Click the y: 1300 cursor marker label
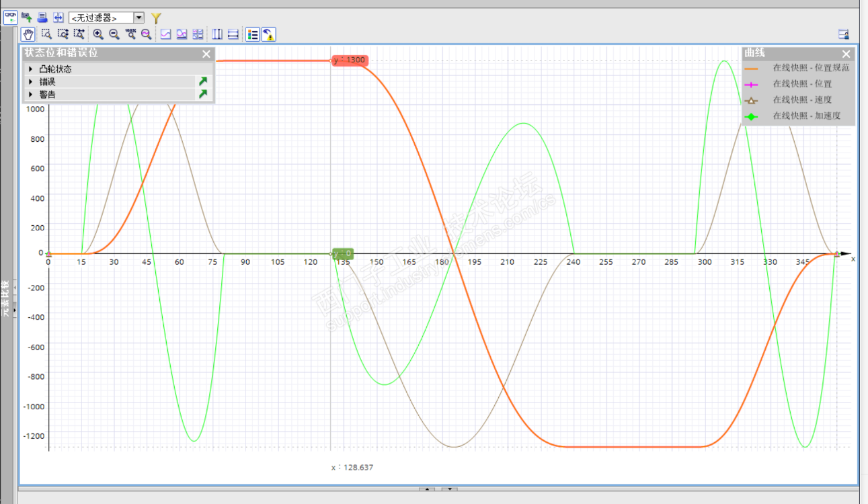 click(x=350, y=60)
